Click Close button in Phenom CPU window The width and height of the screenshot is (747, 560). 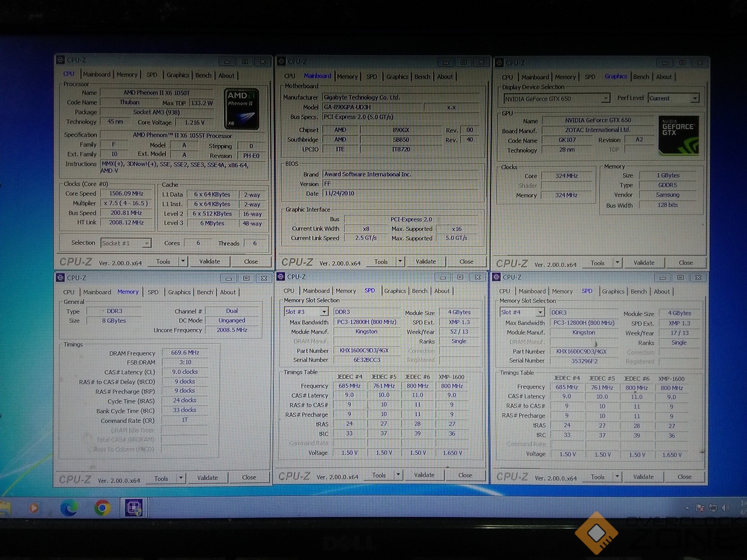tap(251, 261)
